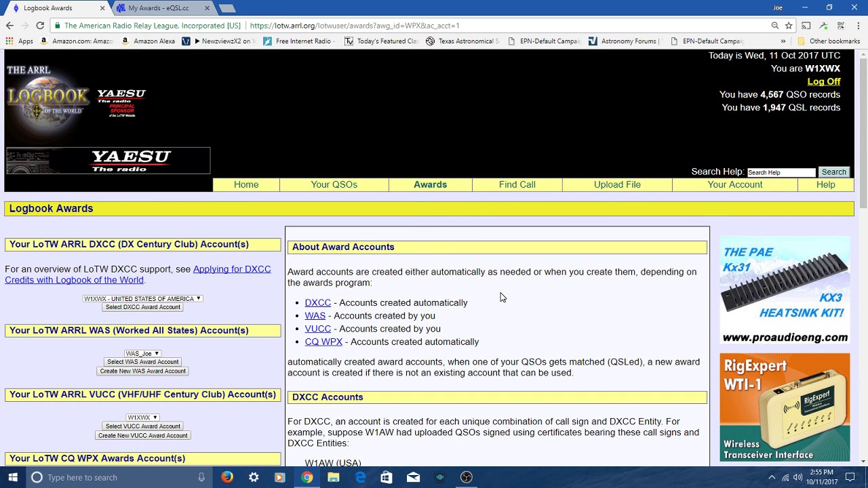Viewport: 868px width, 488px height.
Task: Go back with the browser back arrow
Action: click(9, 26)
